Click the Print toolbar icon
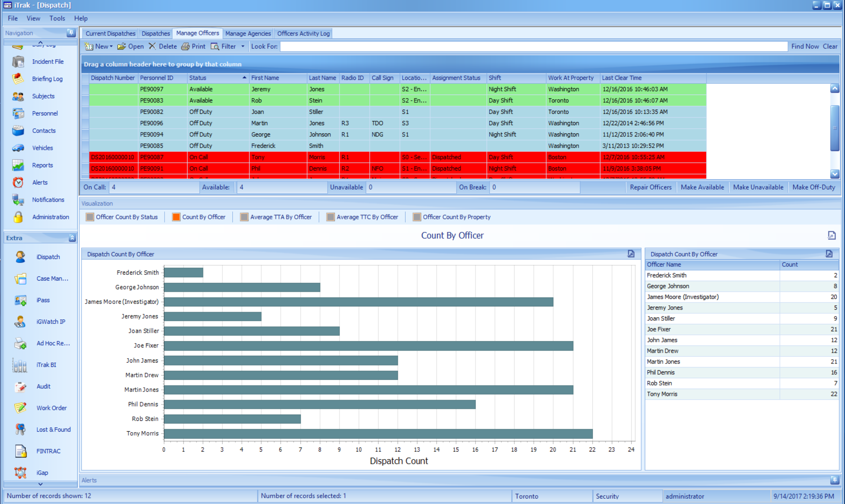 pos(185,47)
